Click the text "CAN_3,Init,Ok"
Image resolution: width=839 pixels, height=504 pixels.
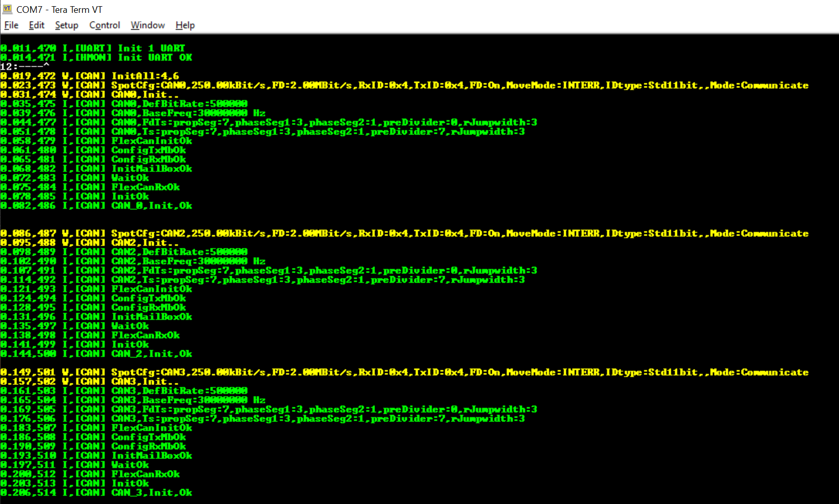[x=152, y=492]
